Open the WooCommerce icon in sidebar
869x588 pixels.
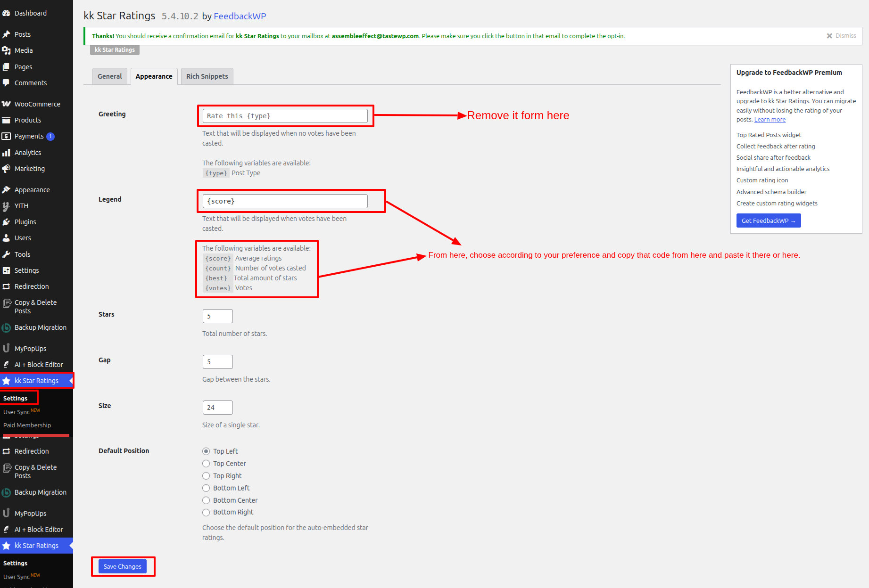[6, 104]
